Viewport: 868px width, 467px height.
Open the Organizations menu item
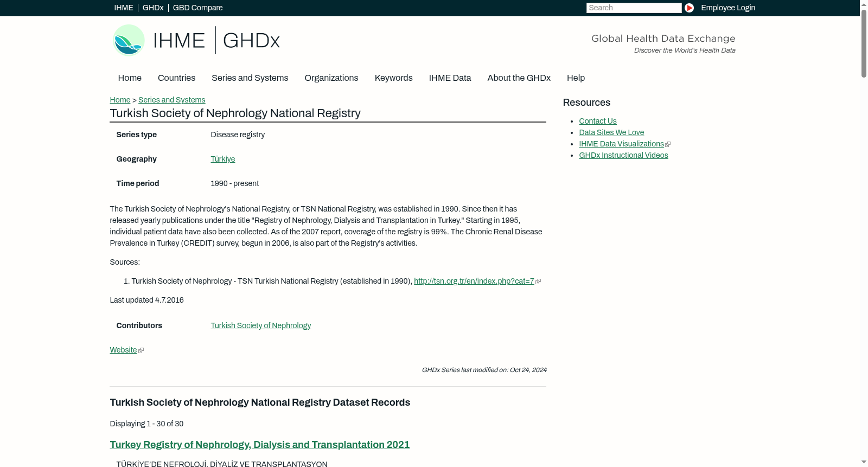tap(331, 78)
